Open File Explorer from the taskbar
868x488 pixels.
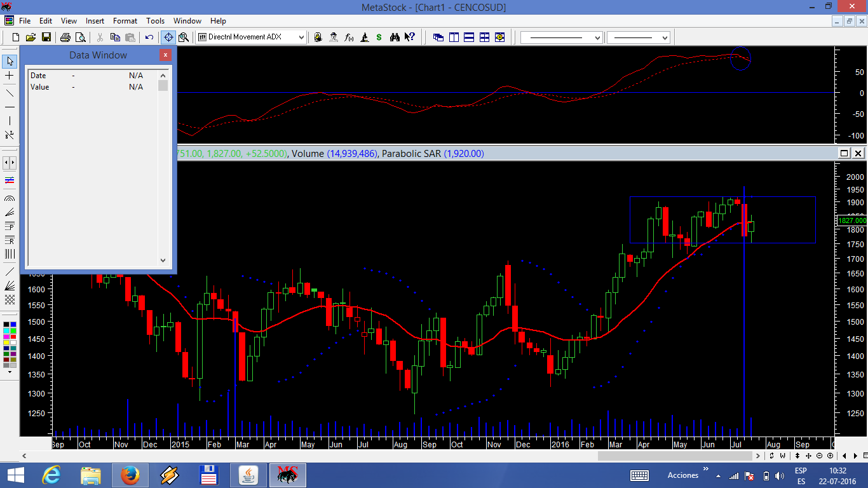click(x=91, y=475)
